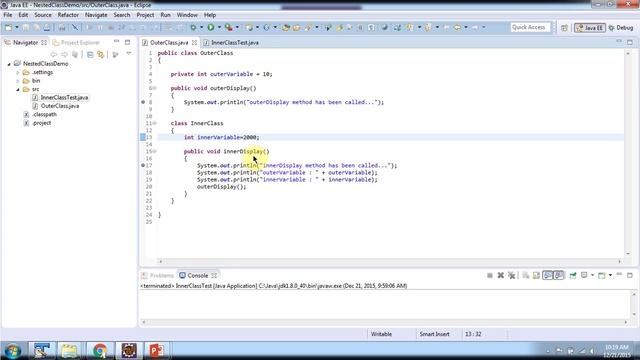Open the Source menu
The width and height of the screenshot is (640, 360).
[43, 15]
